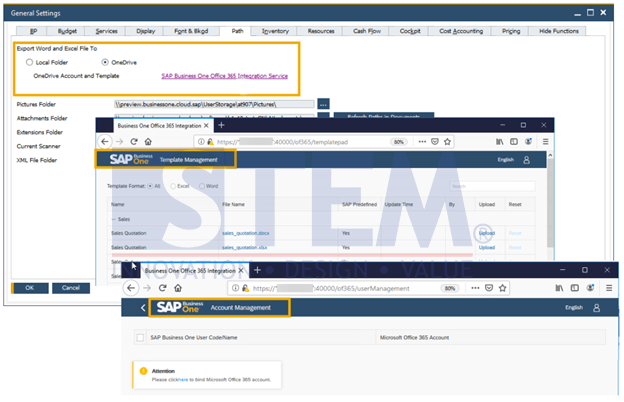The width and height of the screenshot is (624, 402).
Task: Open page actions menu in userManagement browser
Action: point(475,288)
